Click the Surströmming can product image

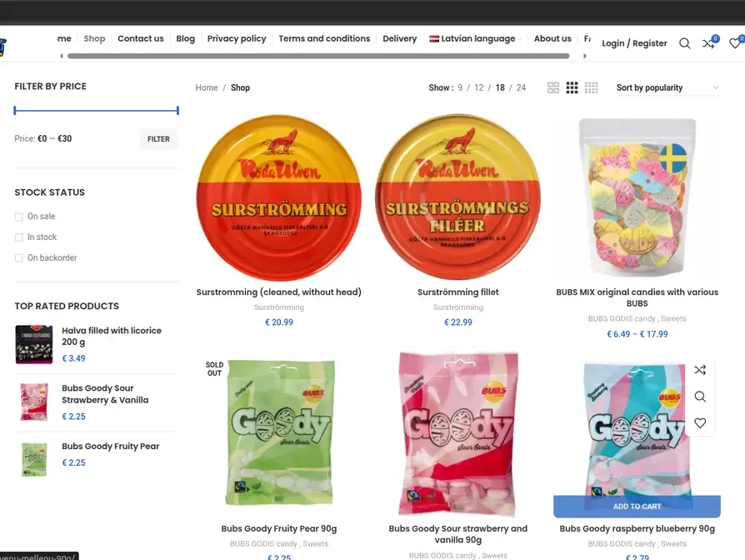[x=279, y=197]
